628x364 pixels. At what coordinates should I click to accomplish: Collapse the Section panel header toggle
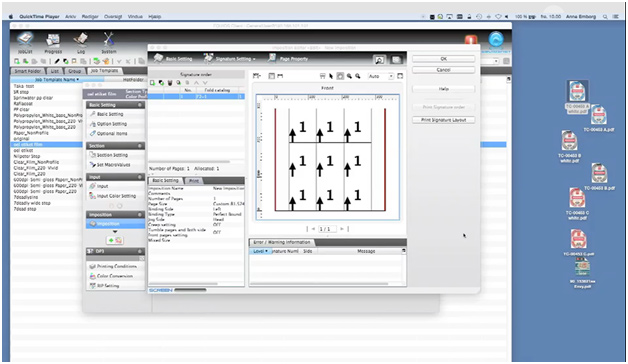[140, 146]
